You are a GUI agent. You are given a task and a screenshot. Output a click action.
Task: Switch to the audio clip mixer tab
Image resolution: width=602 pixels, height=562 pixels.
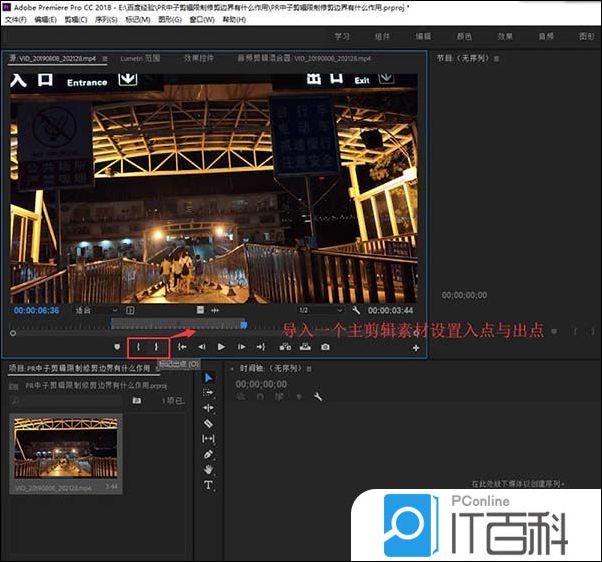pyautogui.click(x=304, y=58)
